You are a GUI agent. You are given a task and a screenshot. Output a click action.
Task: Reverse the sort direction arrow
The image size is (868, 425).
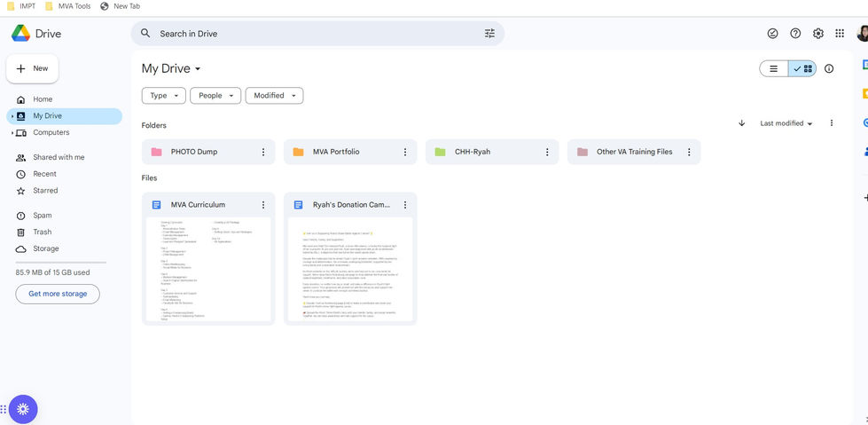pos(742,123)
